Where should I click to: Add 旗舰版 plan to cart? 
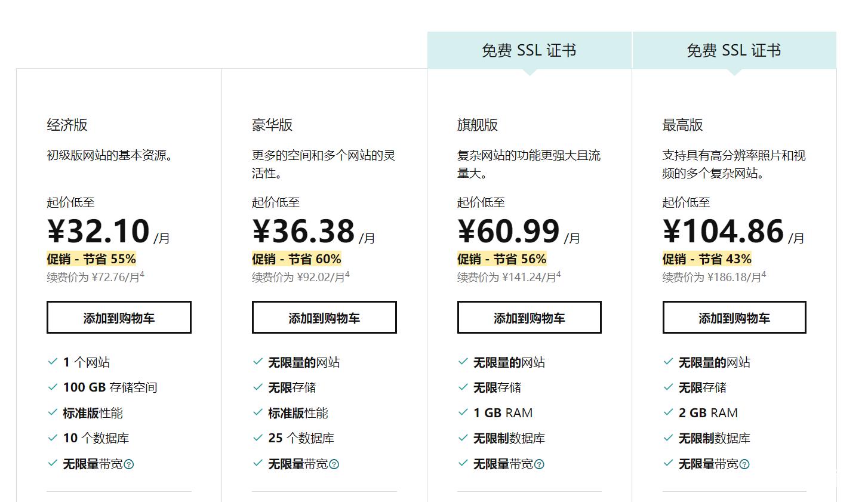(x=530, y=318)
